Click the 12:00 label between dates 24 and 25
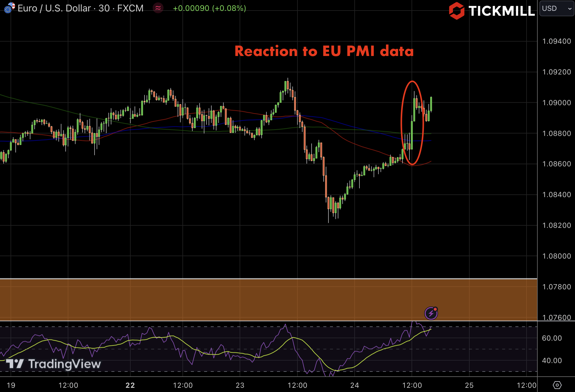 coord(412,385)
